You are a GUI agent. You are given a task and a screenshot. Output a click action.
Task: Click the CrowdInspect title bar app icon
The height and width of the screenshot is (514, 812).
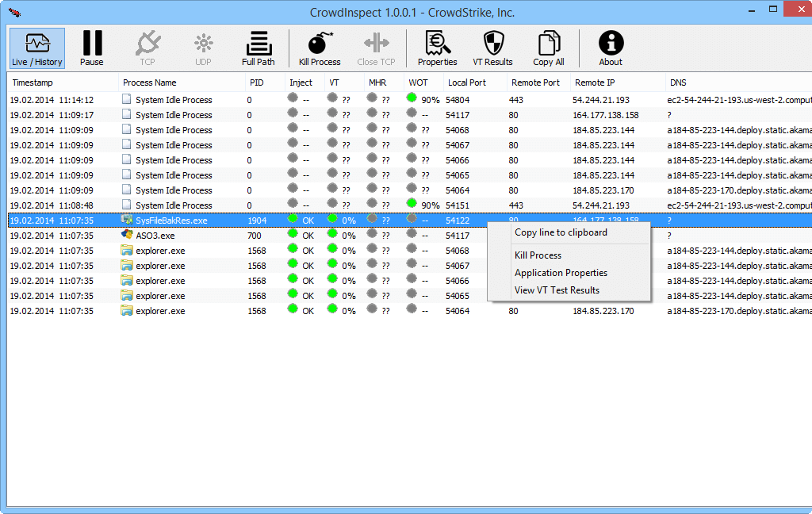(14, 12)
